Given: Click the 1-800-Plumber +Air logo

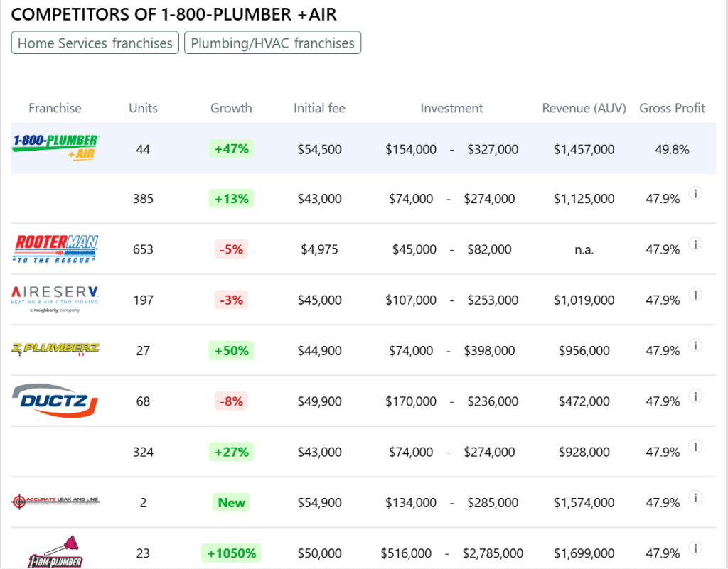Looking at the screenshot, I should pyautogui.click(x=55, y=148).
